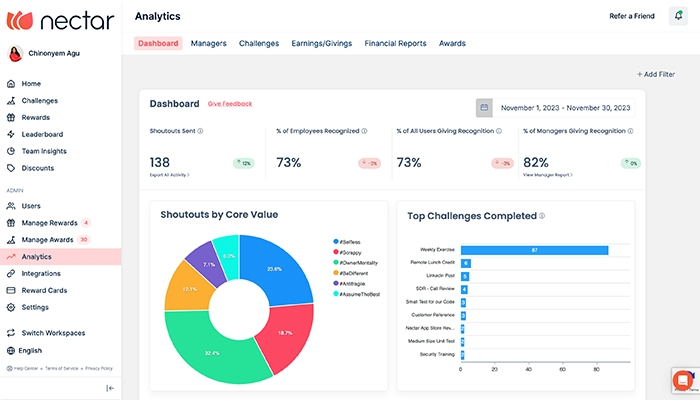Click the Manage Rewards gift icon
This screenshot has height=400, width=700.
tap(11, 223)
